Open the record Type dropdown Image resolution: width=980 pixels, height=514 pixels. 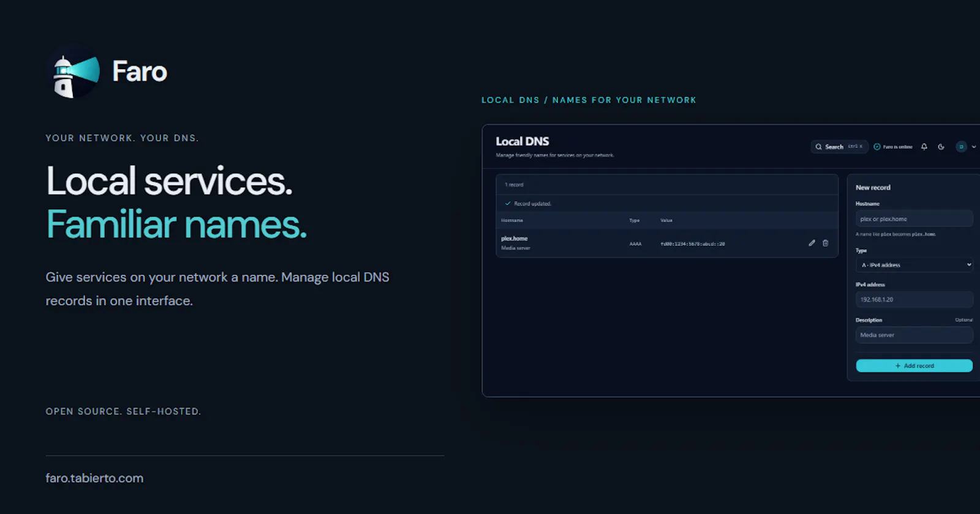pyautogui.click(x=914, y=265)
